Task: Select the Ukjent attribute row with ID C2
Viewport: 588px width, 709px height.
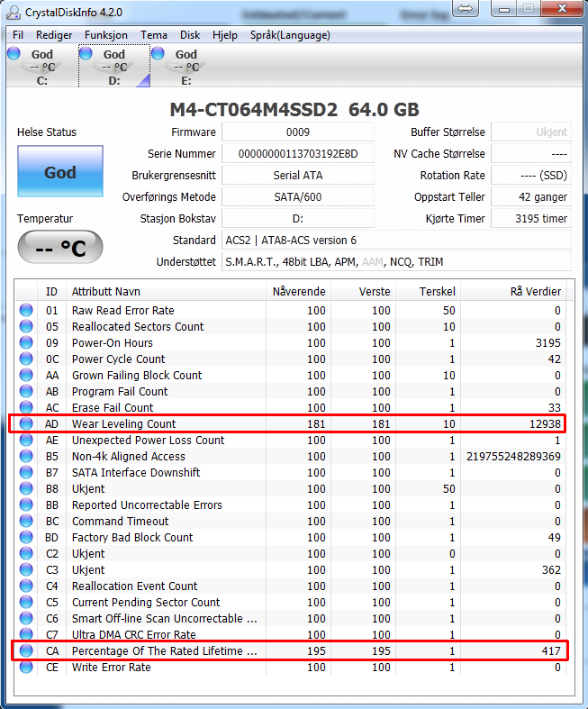Action: (291, 553)
